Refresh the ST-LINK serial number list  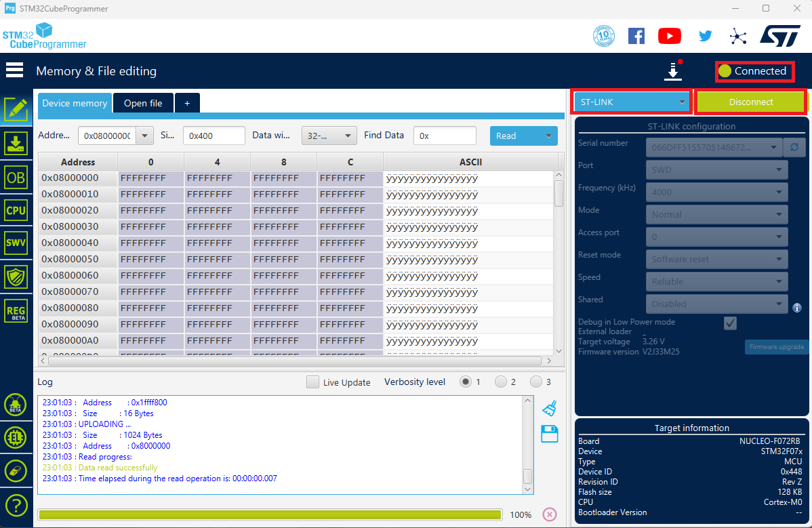click(x=794, y=147)
